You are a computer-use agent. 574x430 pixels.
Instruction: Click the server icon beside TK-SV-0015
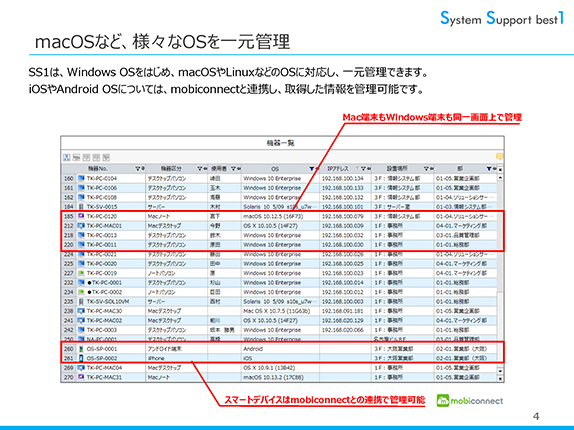(x=81, y=207)
